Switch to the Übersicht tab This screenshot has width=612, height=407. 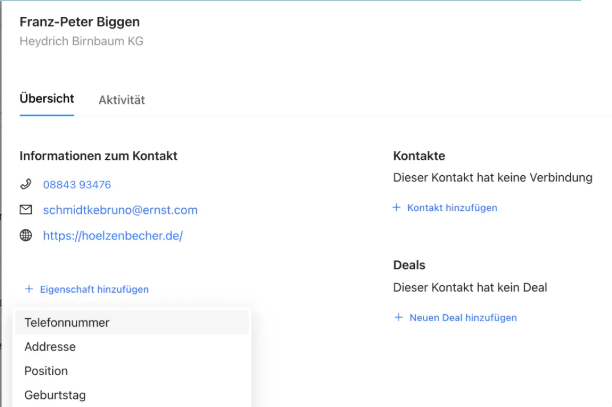[46, 99]
